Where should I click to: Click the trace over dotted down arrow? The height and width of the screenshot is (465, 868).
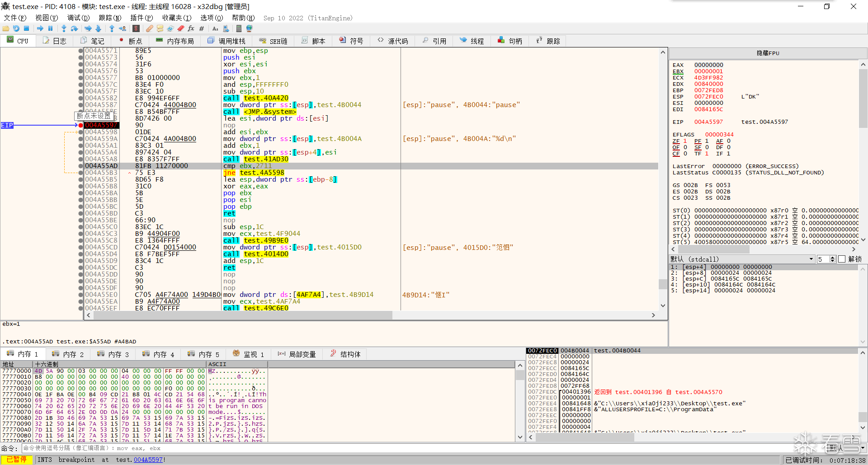pyautogui.click(x=98, y=28)
